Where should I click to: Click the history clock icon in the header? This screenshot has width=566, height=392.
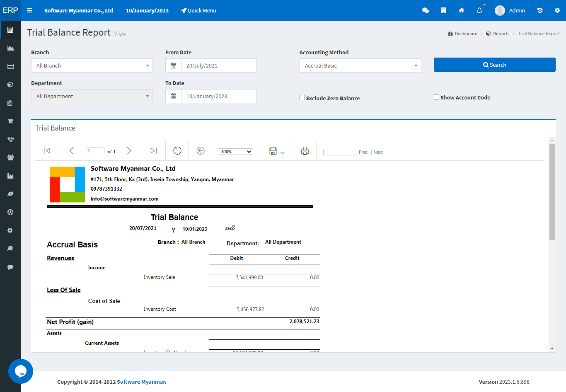click(540, 10)
